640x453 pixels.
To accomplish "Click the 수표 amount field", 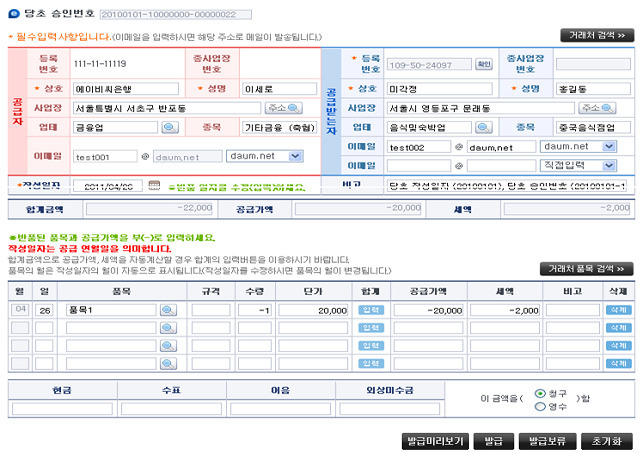I will tap(171, 409).
